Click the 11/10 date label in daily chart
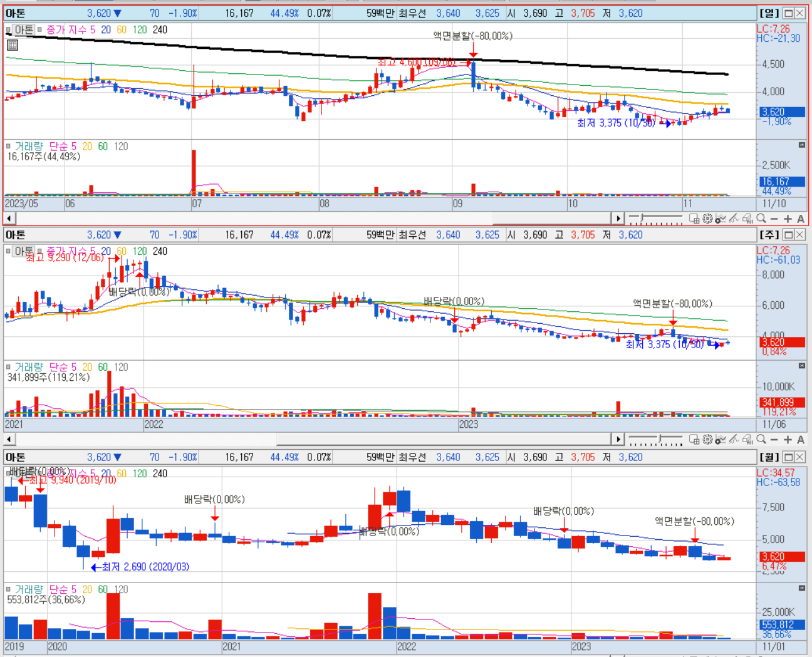 point(774,204)
